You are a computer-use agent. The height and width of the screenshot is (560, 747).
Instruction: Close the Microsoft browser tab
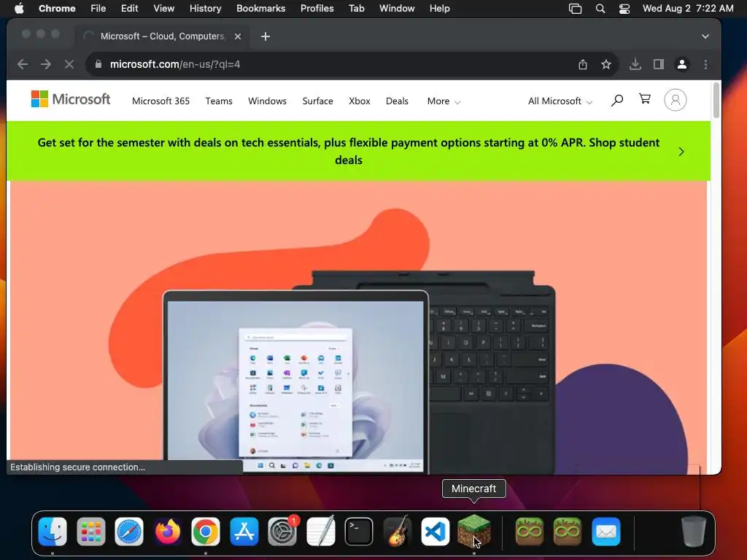238,36
